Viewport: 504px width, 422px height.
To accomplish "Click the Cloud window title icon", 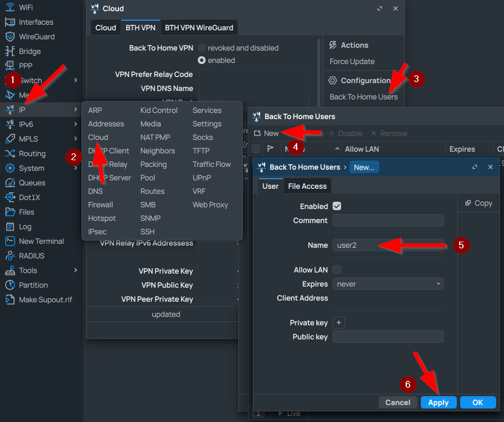I will tap(94, 8).
